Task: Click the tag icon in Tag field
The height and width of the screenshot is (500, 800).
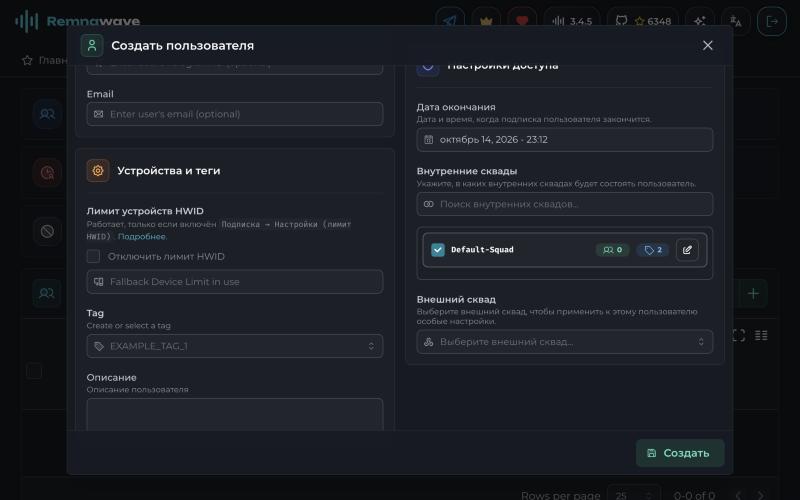Action: pos(99,346)
